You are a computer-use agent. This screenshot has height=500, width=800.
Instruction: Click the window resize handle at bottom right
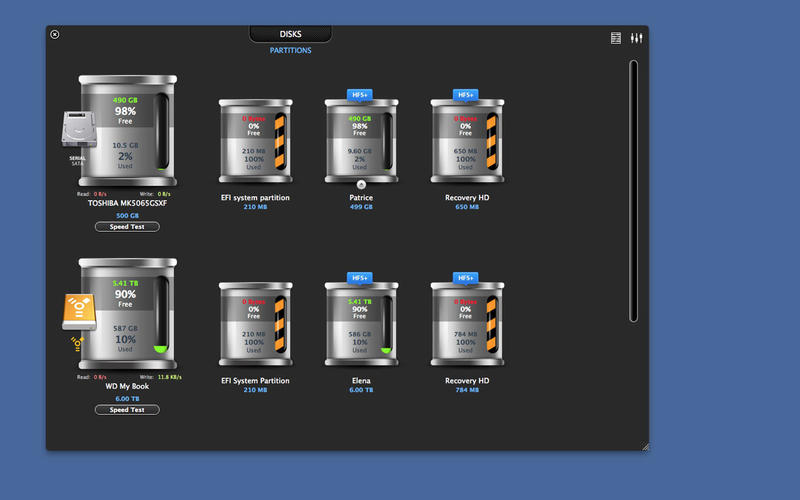pyautogui.click(x=644, y=446)
